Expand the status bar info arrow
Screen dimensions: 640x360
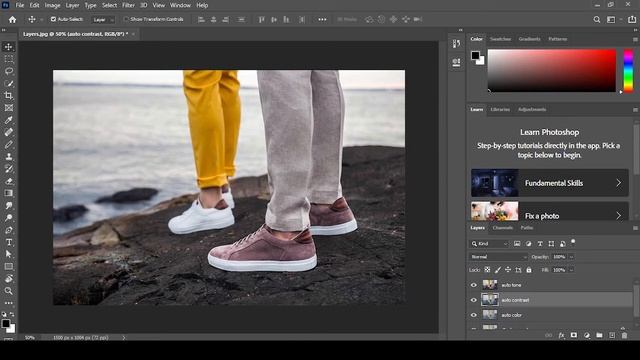124,338
